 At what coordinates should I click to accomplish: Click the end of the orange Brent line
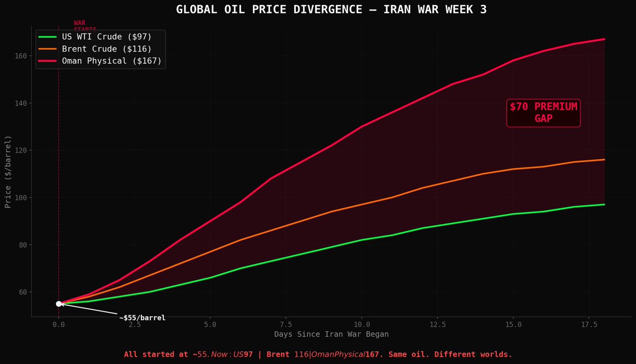click(604, 159)
